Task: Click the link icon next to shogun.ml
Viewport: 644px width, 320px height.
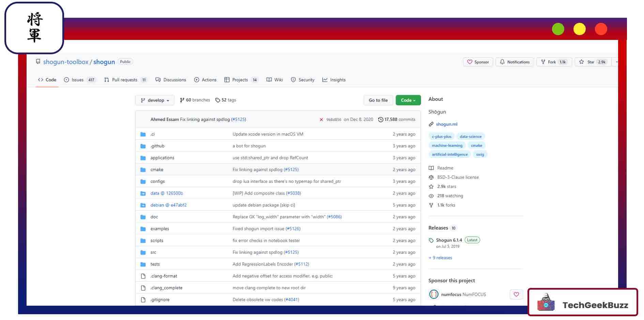Action: 431,125
